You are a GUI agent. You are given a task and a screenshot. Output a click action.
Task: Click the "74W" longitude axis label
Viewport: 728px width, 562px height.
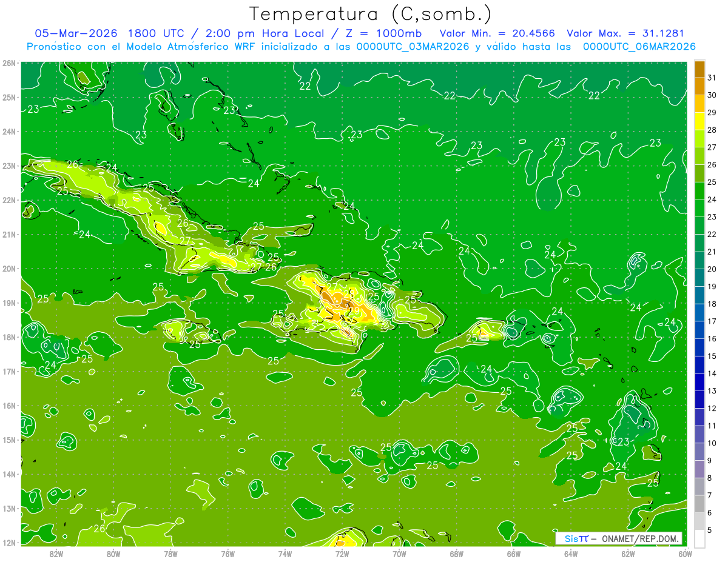click(285, 554)
